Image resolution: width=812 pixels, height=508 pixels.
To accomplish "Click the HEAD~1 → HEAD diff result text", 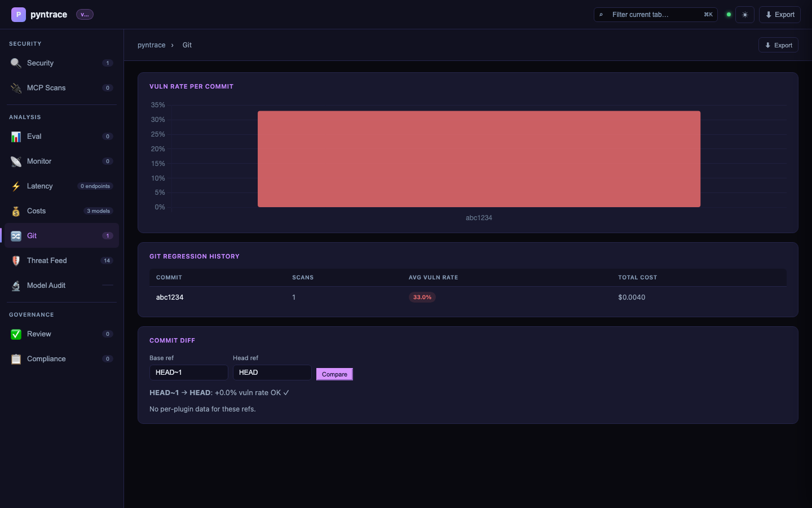I will coord(219,393).
